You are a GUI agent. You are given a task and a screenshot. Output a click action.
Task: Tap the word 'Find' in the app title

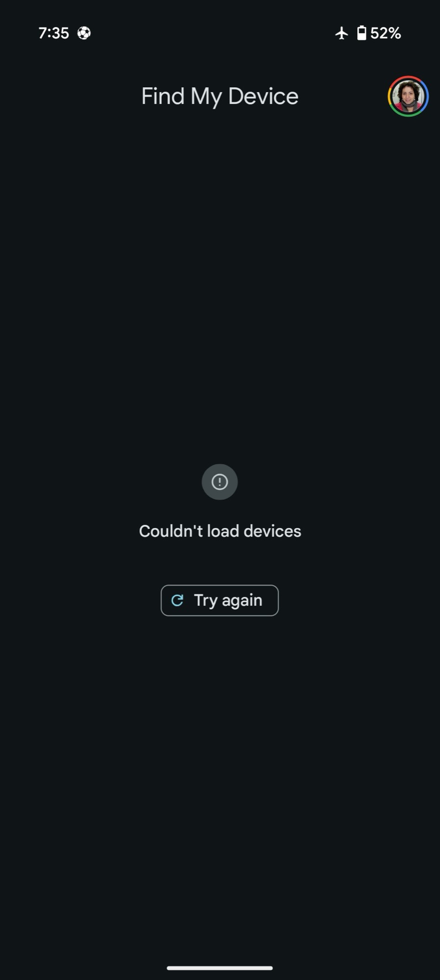[x=163, y=97]
